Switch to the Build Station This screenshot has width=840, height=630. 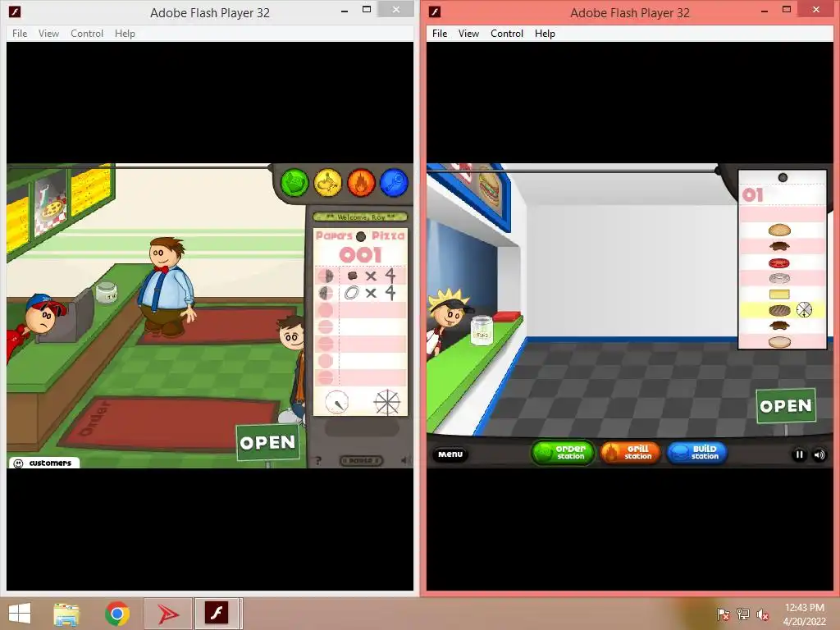tap(697, 453)
